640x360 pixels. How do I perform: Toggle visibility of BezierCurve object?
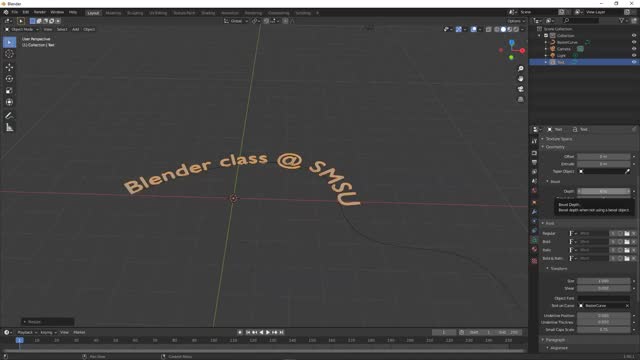point(634,42)
